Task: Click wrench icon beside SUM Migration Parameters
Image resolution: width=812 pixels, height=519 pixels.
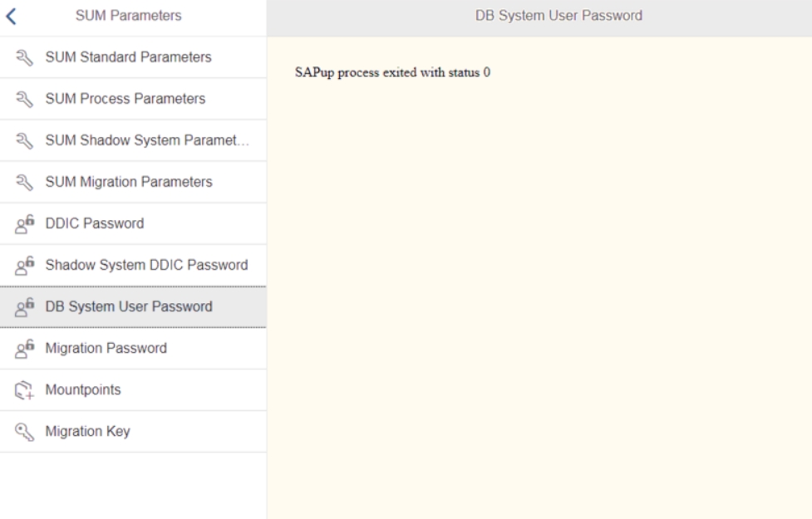Action: point(24,182)
